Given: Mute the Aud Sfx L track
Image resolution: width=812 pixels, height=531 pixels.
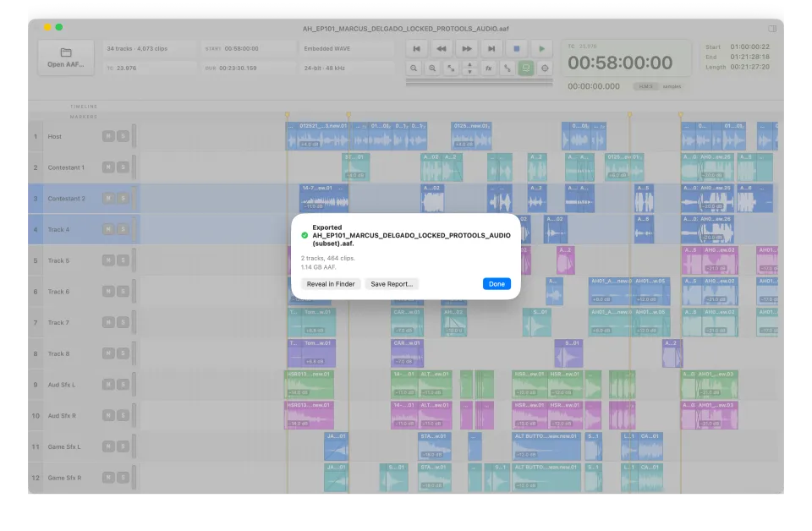Looking at the screenshot, I should click(x=108, y=385).
